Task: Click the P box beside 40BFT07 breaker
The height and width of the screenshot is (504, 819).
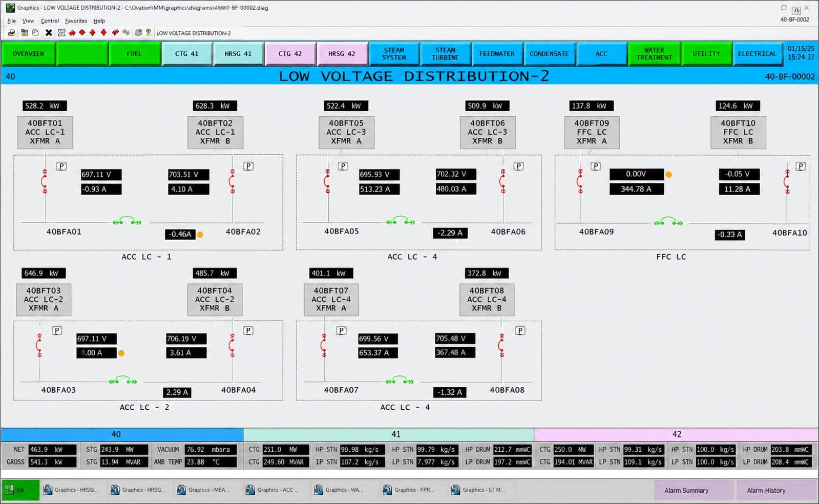Action: [342, 331]
